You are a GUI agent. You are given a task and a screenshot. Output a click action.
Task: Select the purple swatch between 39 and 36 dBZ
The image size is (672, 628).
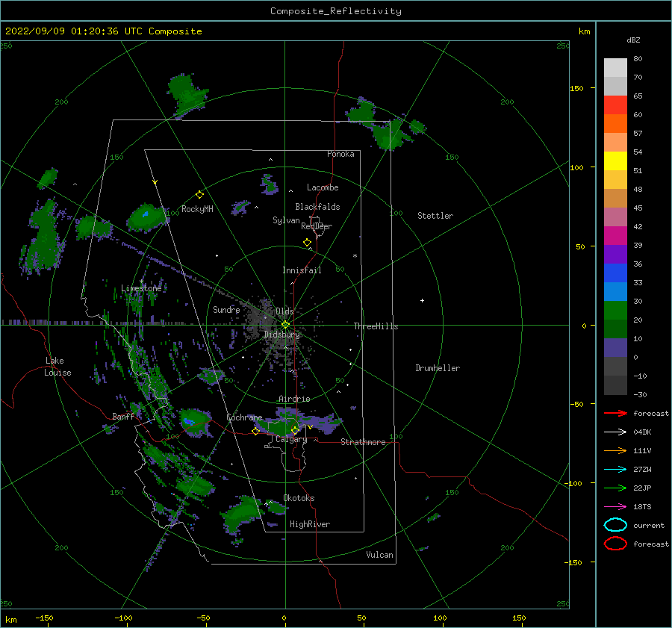point(615,254)
